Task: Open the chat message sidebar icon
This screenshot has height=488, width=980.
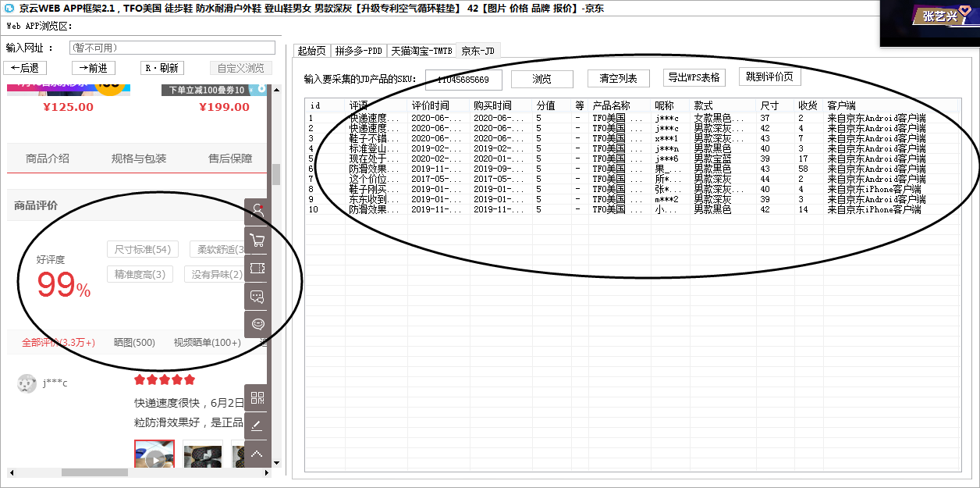Action: [257, 296]
